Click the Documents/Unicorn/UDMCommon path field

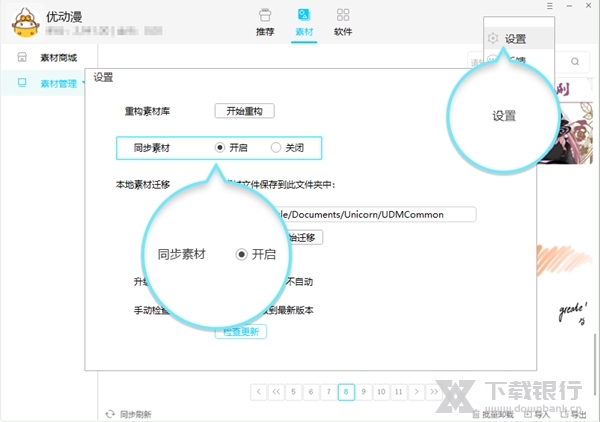coord(377,214)
